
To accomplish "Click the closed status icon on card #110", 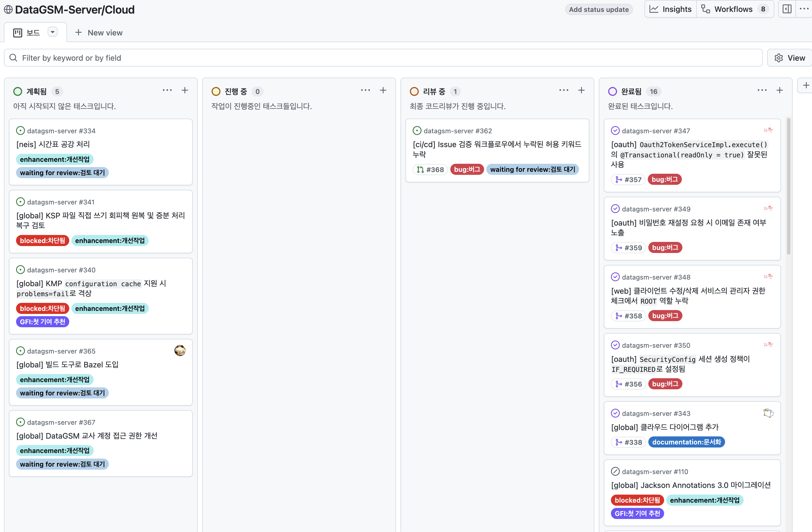I will tap(615, 472).
